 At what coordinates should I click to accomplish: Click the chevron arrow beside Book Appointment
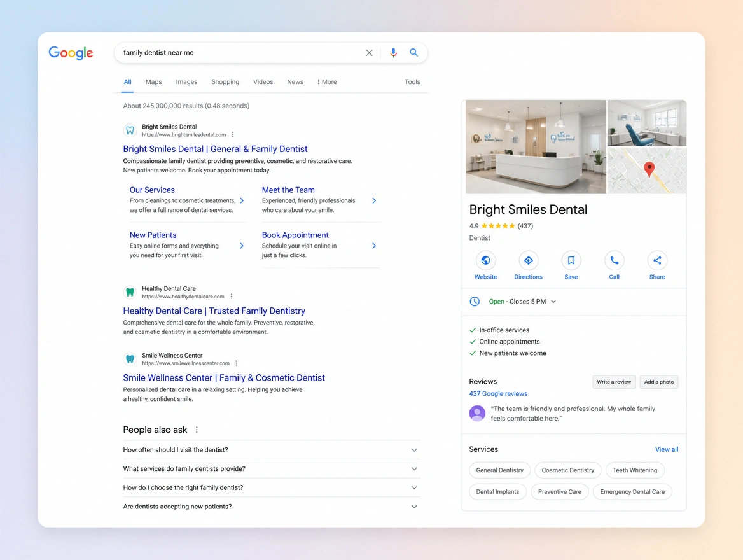(374, 246)
